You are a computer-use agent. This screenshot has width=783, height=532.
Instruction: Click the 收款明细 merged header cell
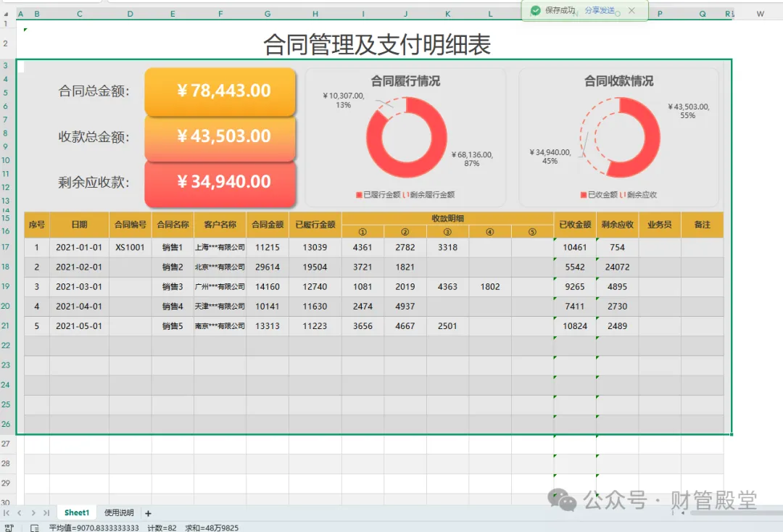coord(448,218)
